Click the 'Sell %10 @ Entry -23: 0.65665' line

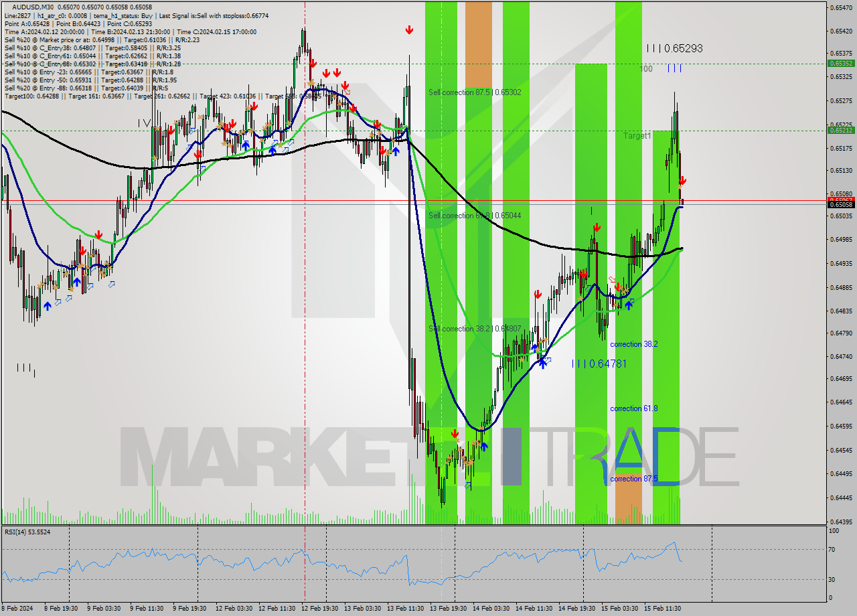(x=89, y=72)
